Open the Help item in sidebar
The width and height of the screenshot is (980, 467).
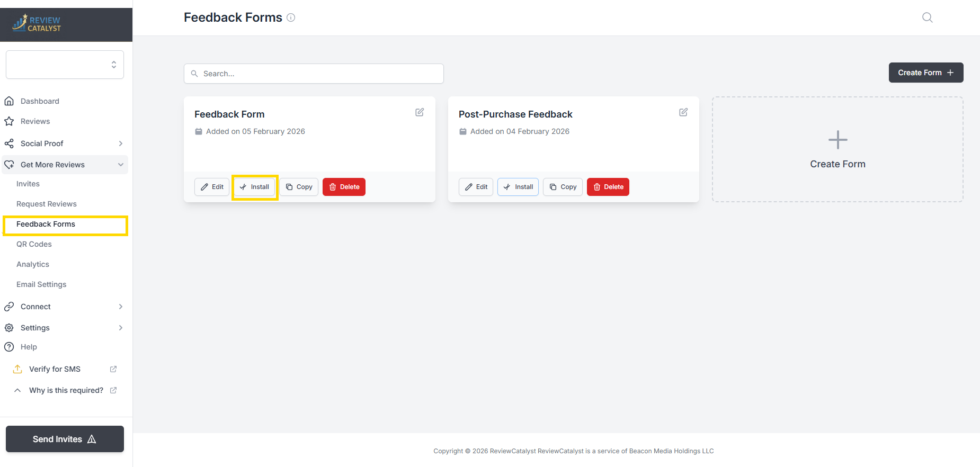[x=29, y=347]
